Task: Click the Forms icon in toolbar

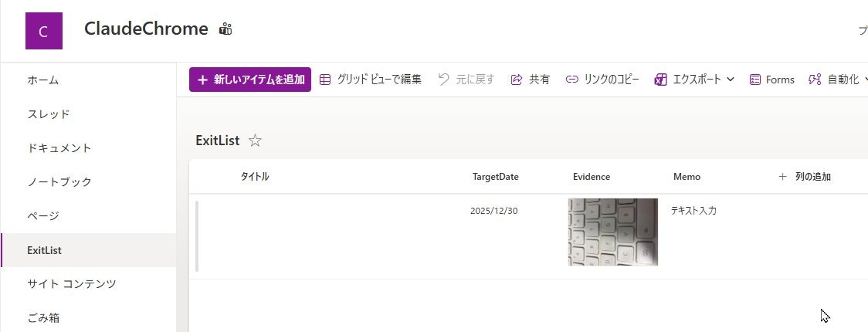Action: (755, 80)
